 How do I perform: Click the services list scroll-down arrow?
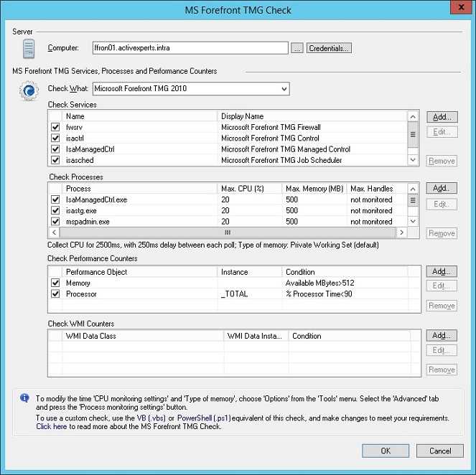pyautogui.click(x=413, y=160)
